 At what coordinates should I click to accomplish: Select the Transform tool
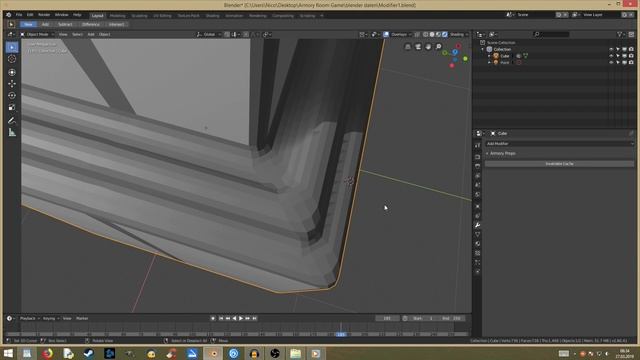point(12,72)
